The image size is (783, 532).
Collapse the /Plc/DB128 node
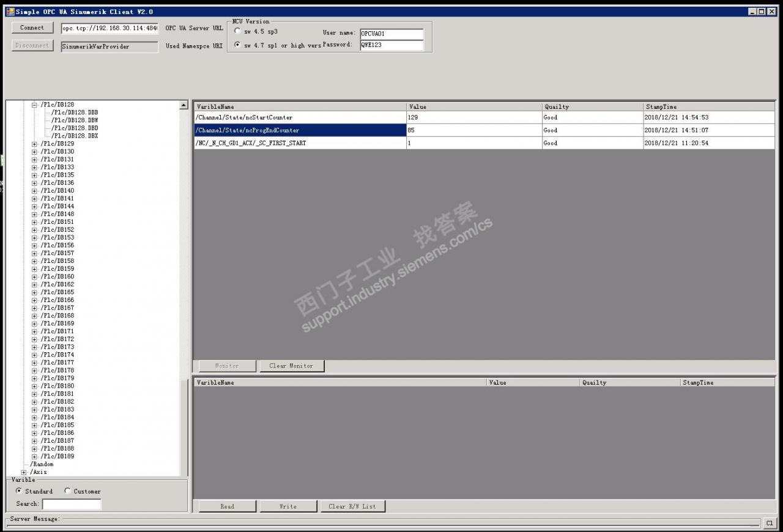tap(35, 105)
